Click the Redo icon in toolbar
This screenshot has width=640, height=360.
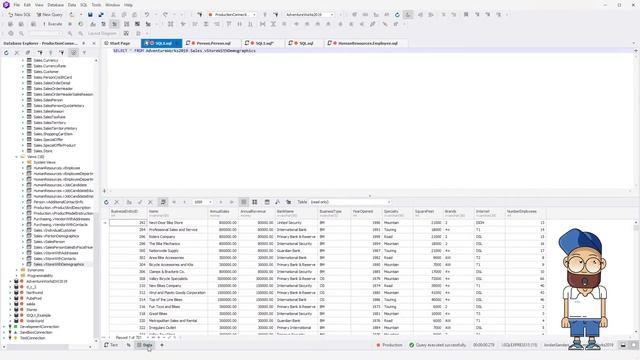[165, 14]
